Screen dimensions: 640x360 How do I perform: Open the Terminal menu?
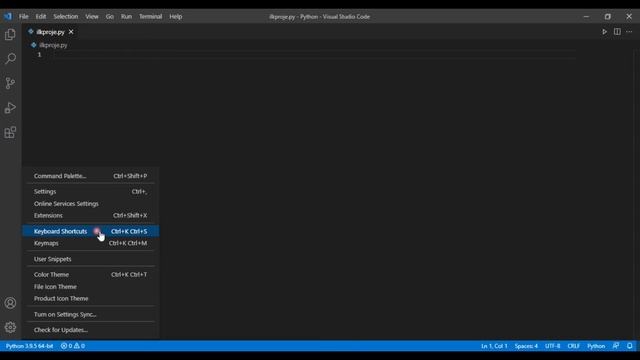[x=151, y=17]
